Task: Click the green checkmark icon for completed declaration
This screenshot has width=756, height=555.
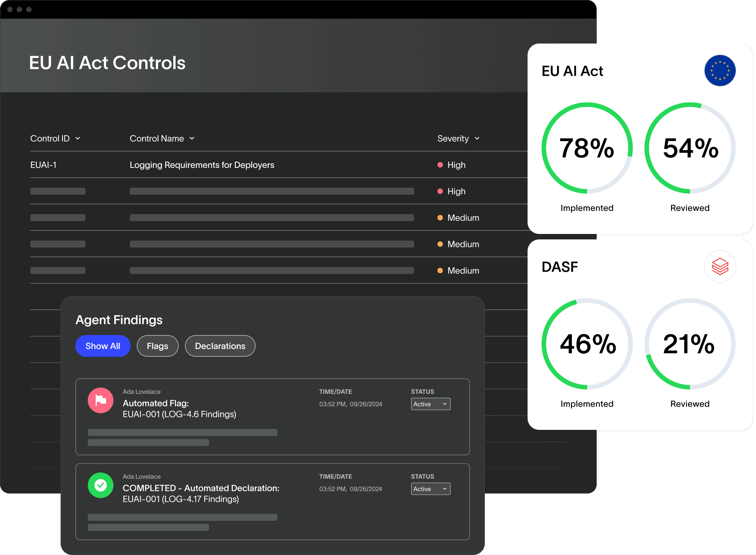Action: [101, 485]
